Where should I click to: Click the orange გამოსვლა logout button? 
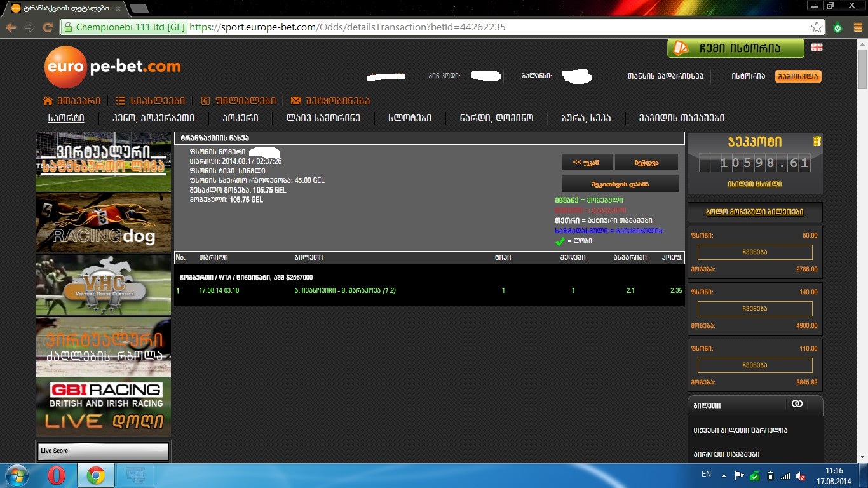pyautogui.click(x=798, y=76)
